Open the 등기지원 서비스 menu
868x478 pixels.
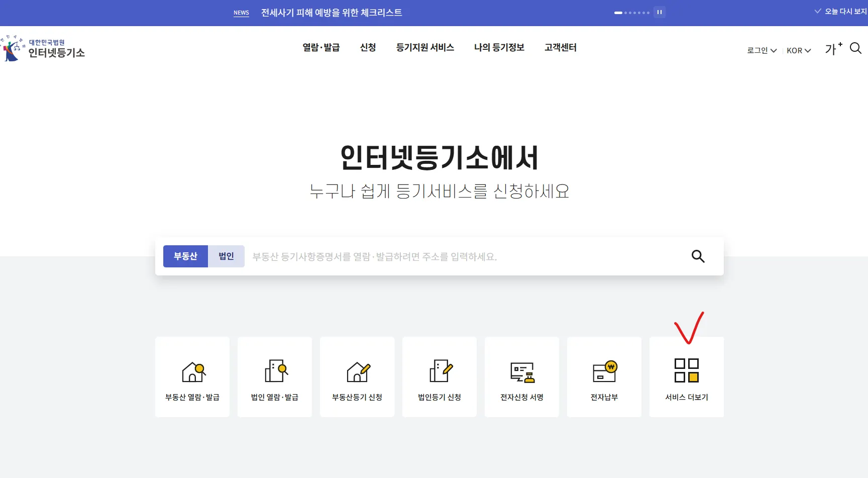[x=425, y=47]
